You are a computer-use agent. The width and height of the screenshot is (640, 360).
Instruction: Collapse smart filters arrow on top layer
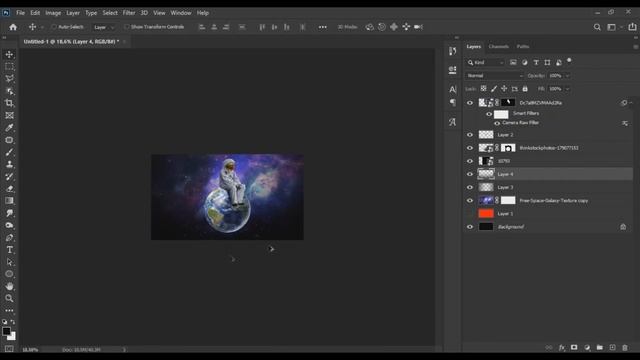pos(631,103)
